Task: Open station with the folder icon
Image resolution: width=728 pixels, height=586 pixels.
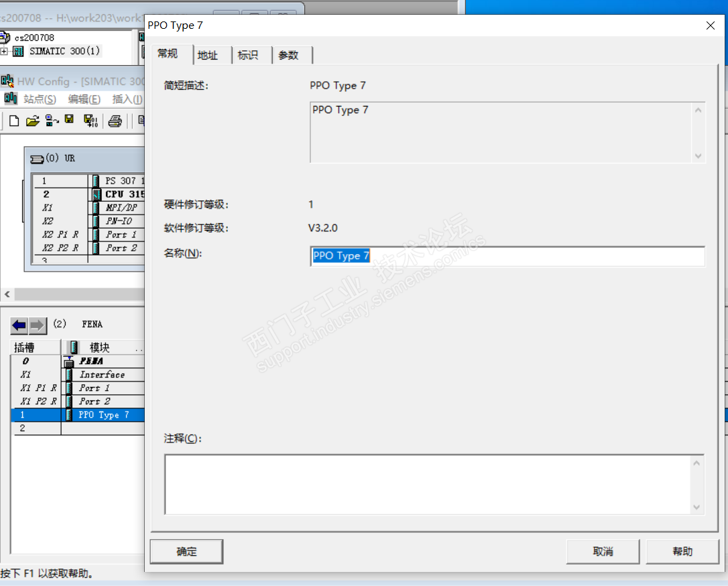Action: click(x=32, y=121)
